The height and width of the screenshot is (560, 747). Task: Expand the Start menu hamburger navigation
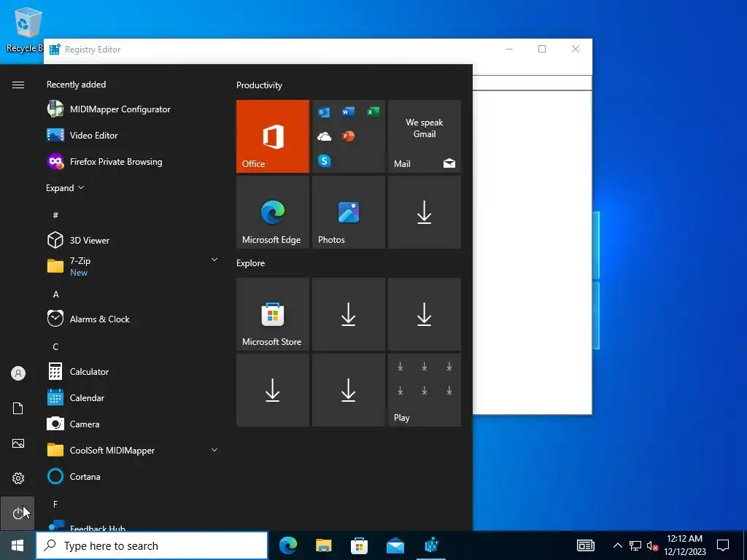pyautogui.click(x=18, y=85)
